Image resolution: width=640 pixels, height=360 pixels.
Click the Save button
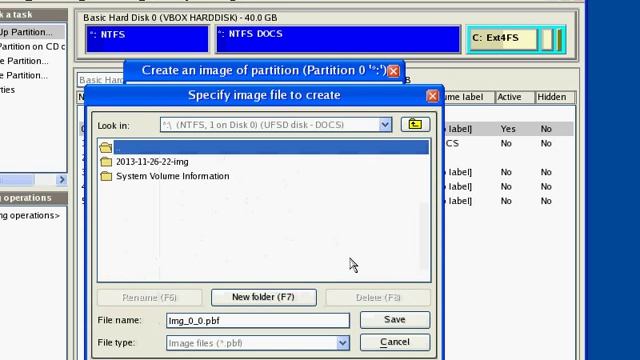pyautogui.click(x=395, y=320)
